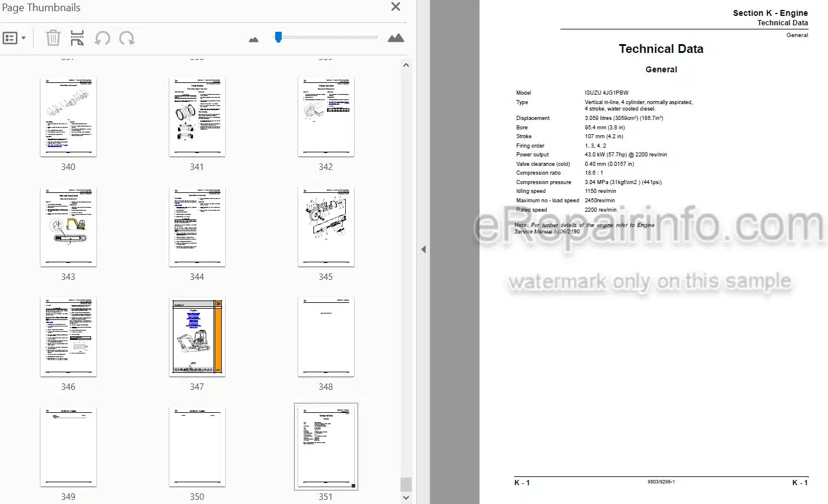Click the thumbnail panel scrollbar thumb
Viewport: 828px width, 504px height.
click(x=406, y=484)
